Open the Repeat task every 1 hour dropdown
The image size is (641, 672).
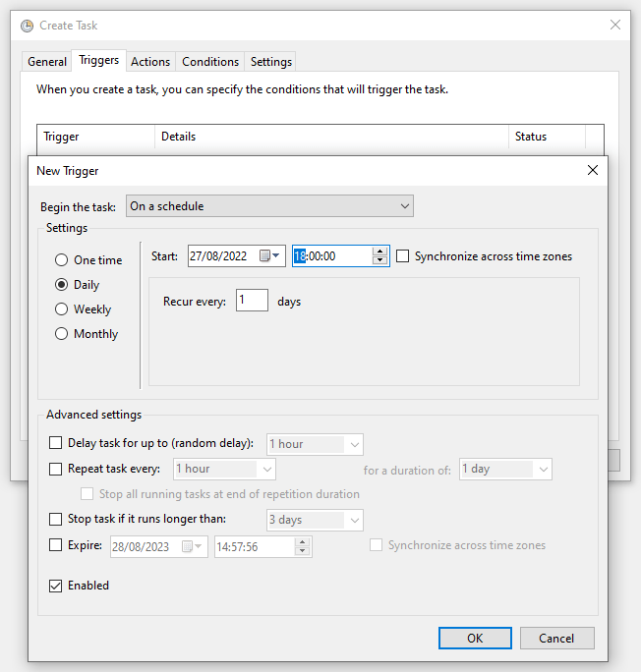click(x=224, y=469)
